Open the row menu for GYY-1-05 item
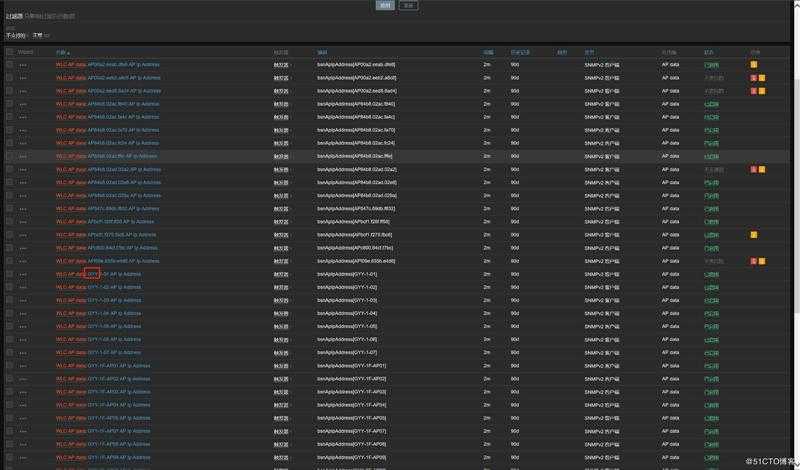The image size is (800, 470). click(x=23, y=327)
